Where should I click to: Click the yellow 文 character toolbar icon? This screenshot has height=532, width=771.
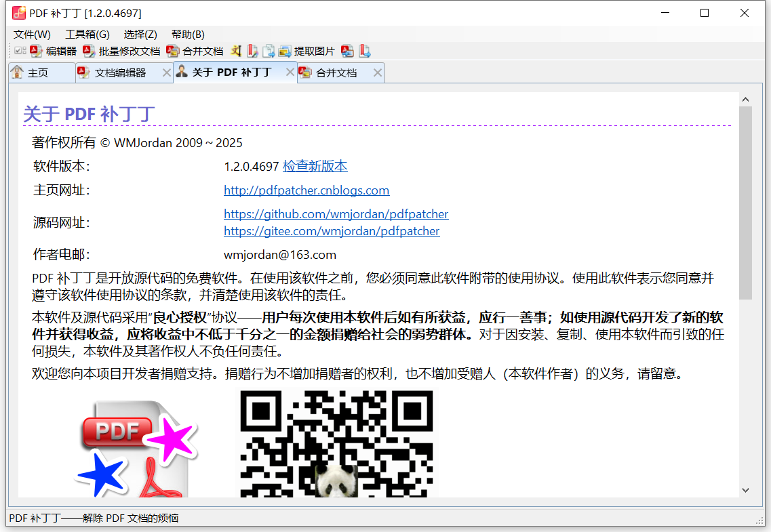point(235,52)
